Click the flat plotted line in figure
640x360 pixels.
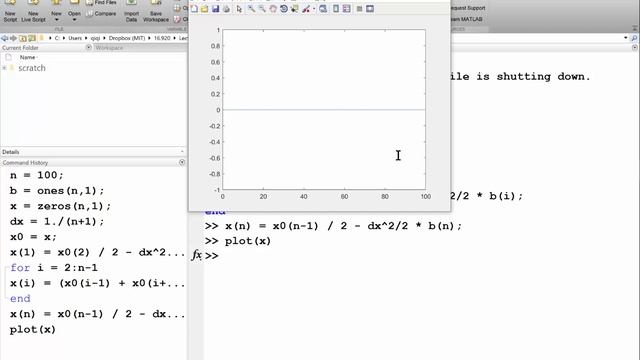324,110
